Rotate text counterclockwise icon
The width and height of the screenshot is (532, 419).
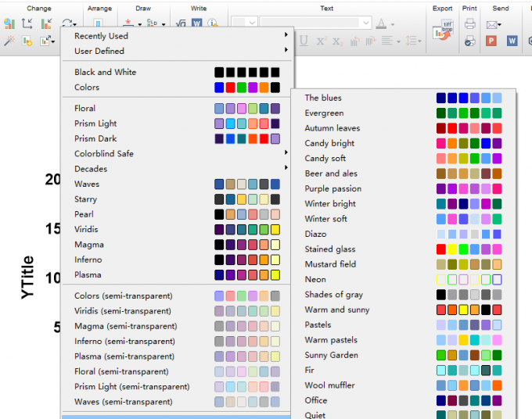[354, 41]
